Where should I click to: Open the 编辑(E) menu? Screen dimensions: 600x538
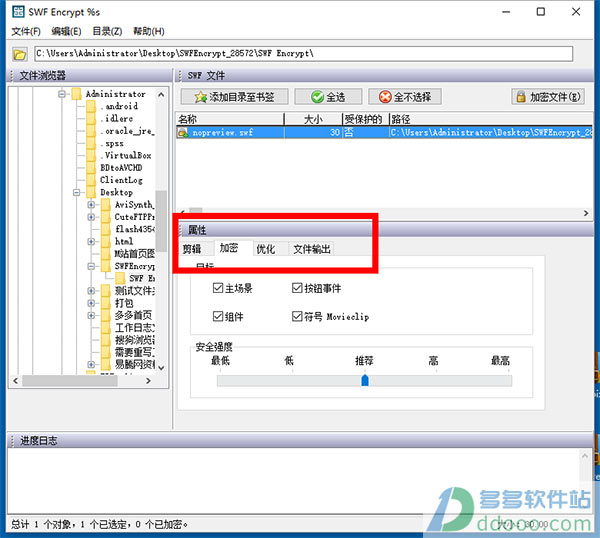click(67, 31)
